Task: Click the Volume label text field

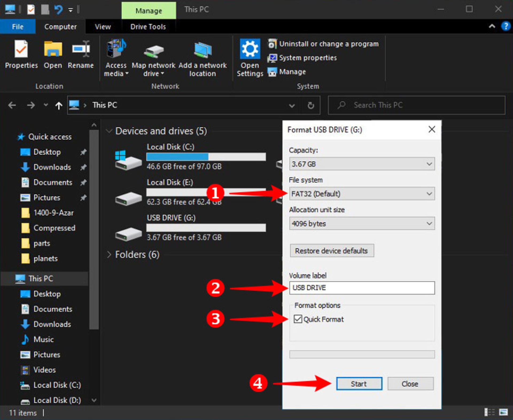Action: coord(362,288)
